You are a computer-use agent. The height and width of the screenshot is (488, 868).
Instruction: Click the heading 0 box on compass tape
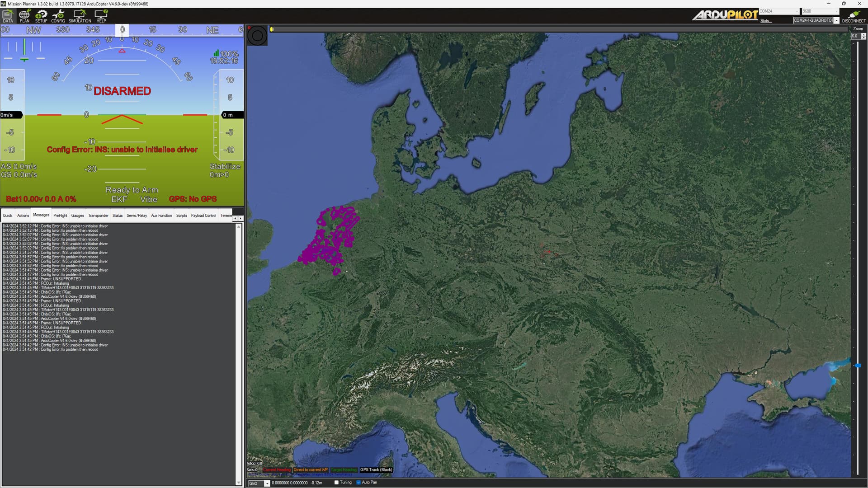(122, 30)
